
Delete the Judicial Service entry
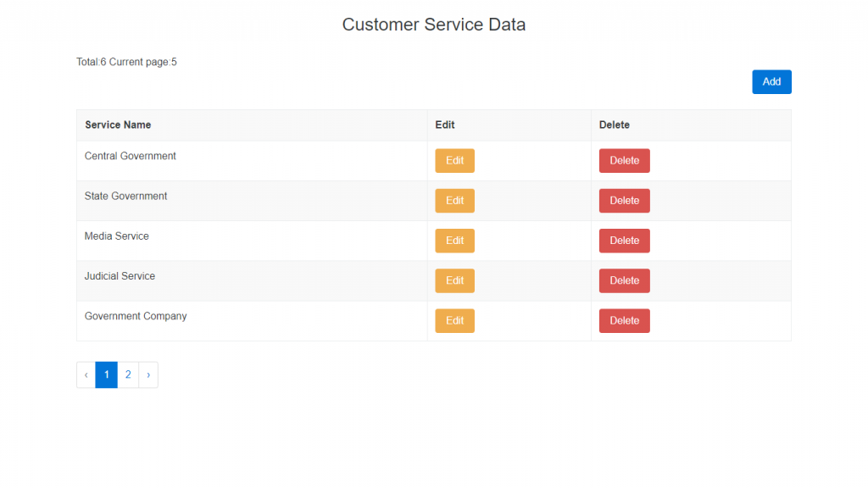tap(624, 280)
